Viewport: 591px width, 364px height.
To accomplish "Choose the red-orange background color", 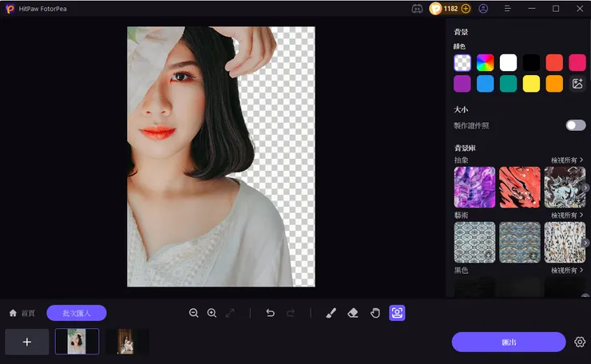I will click(554, 62).
